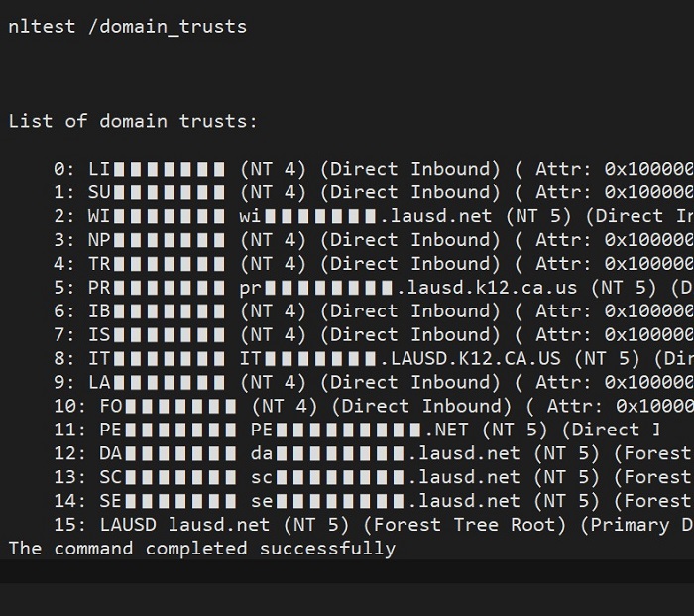
Task: Click the nltest /domain_trusts command text
Action: pyautogui.click(x=128, y=27)
